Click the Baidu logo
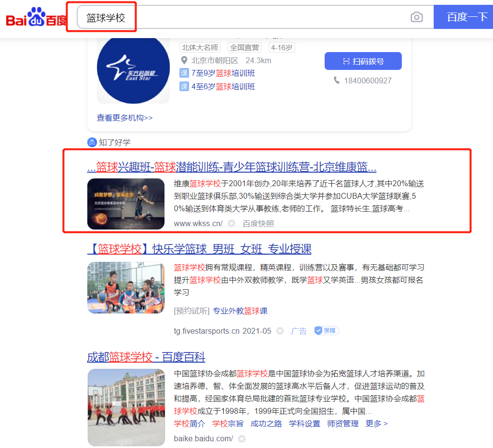 coord(36,17)
